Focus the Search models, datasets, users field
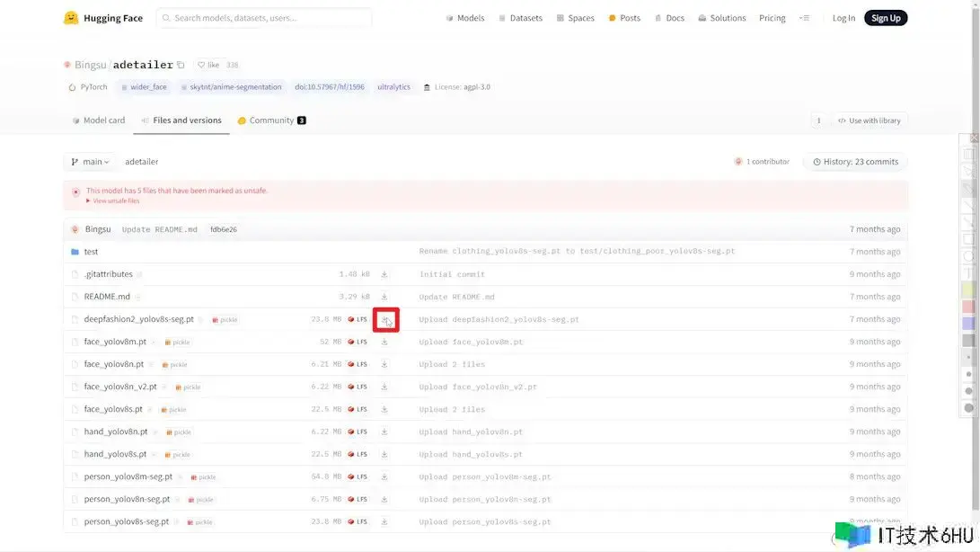The height and width of the screenshot is (552, 980). pyautogui.click(x=264, y=18)
